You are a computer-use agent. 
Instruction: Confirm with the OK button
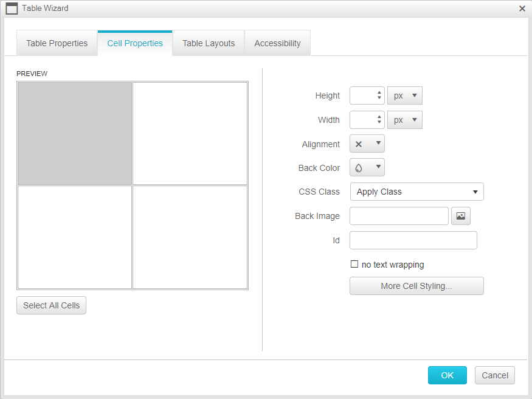click(447, 375)
